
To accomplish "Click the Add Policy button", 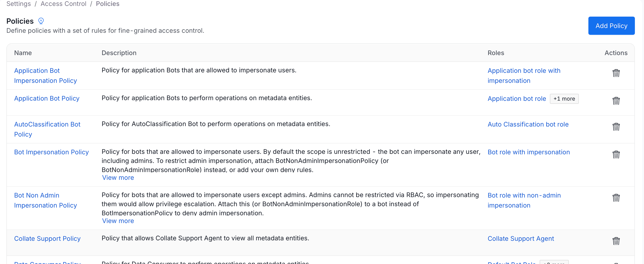I will 611,26.
